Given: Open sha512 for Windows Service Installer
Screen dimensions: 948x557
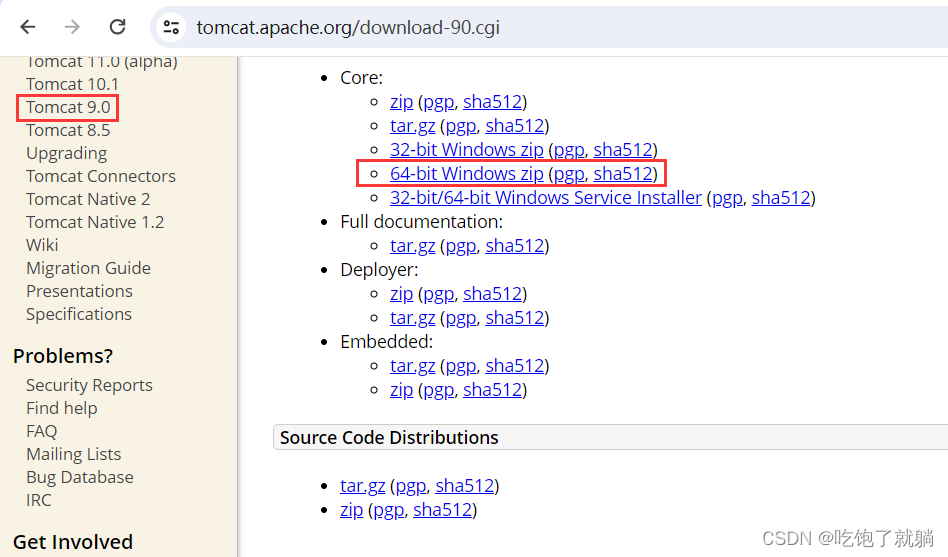Looking at the screenshot, I should tap(781, 198).
